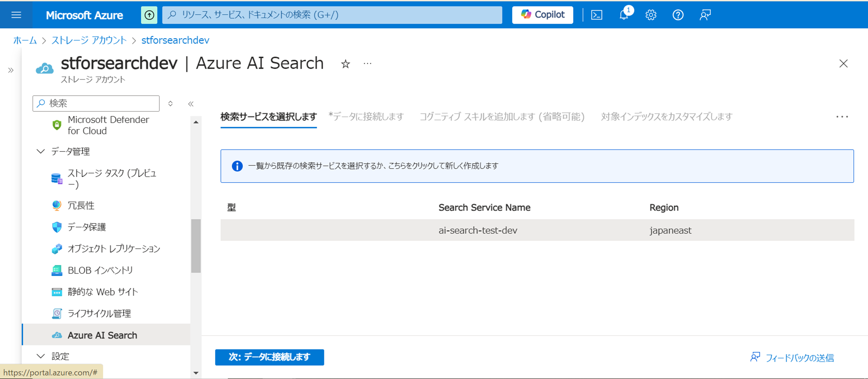Image resolution: width=868 pixels, height=379 pixels.
Task: Click the sidebar Azure AI Search cloud icon
Action: point(57,335)
